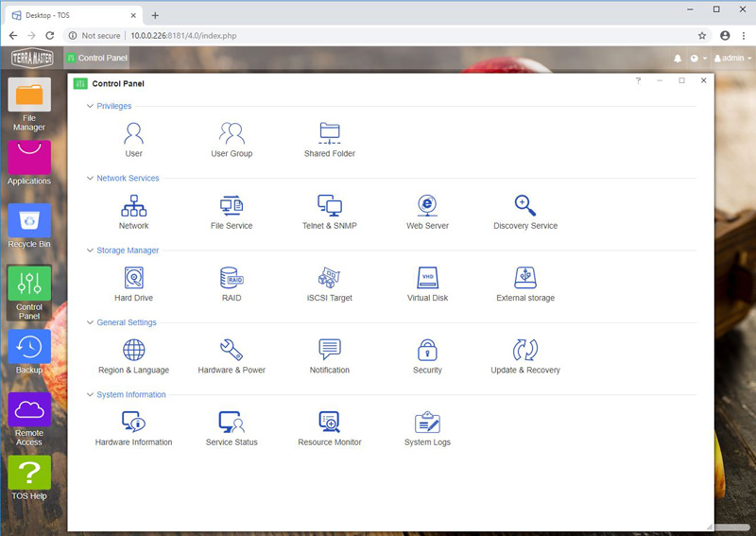Maximize the Control Panel window
The height and width of the screenshot is (536, 756).
tap(681, 80)
